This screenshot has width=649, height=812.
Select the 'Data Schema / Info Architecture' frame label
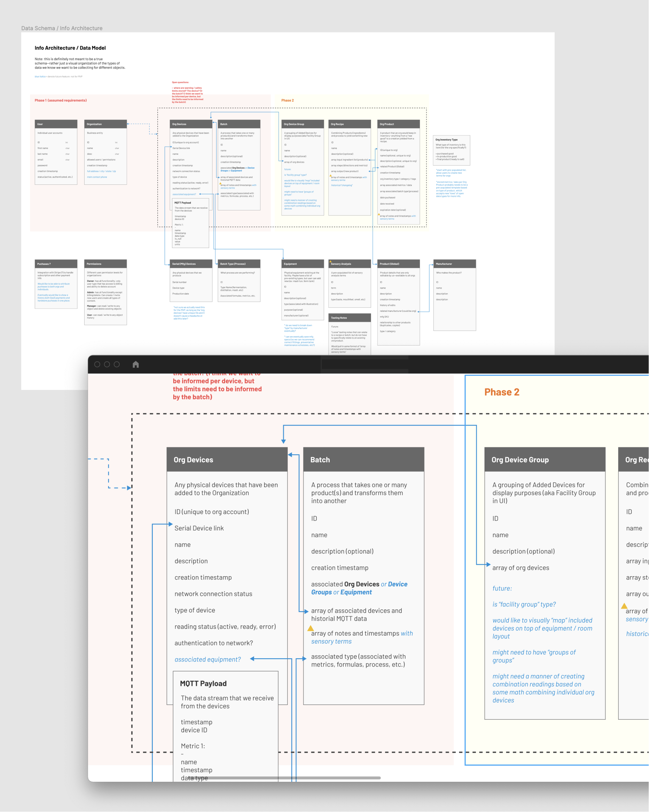tap(62, 28)
